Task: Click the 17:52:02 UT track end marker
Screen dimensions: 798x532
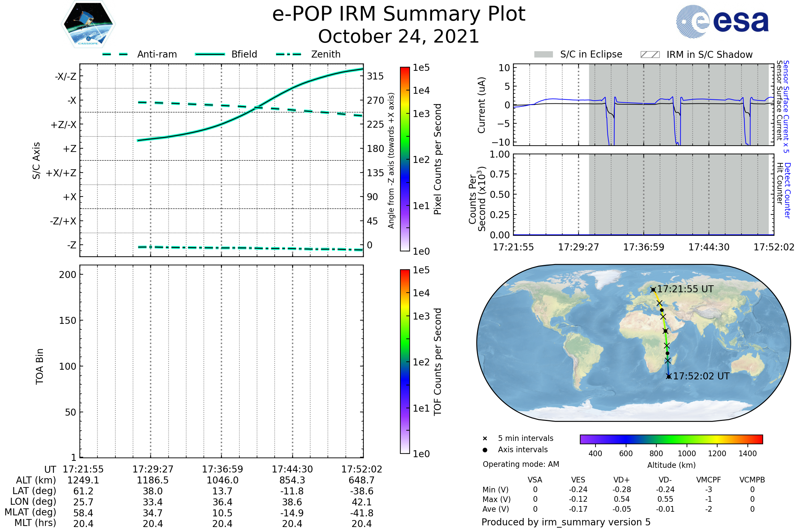Action: point(669,377)
